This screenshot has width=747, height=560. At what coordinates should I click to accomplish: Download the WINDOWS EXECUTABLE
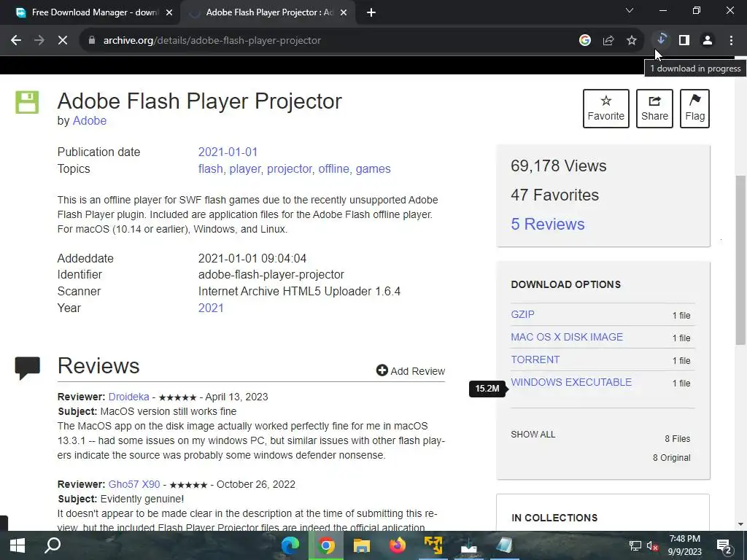(x=571, y=382)
